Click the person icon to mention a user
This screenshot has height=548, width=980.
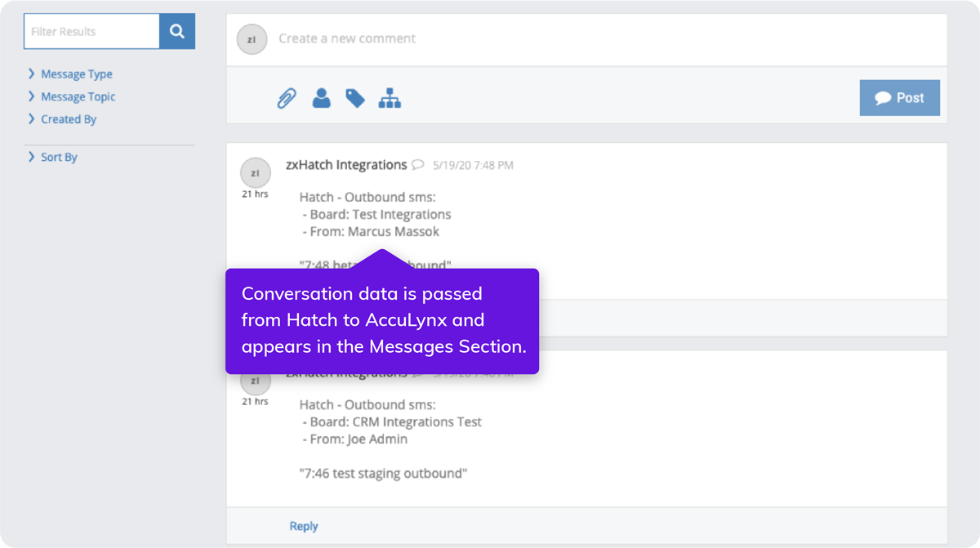click(322, 99)
